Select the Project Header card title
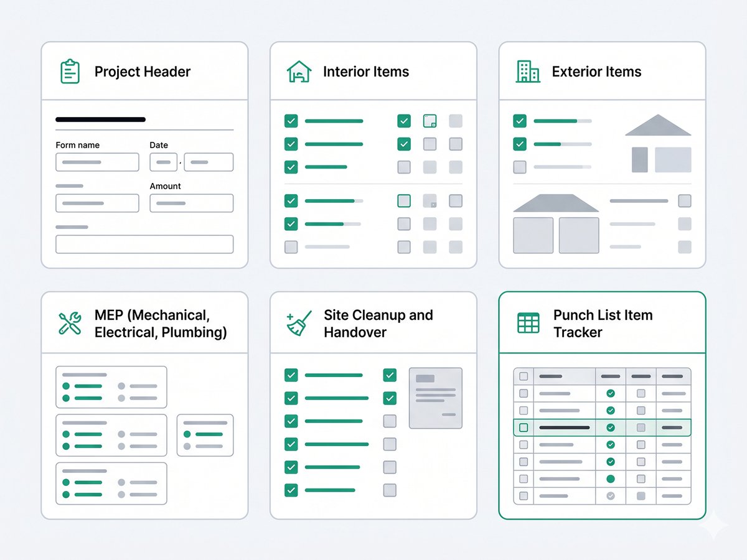The image size is (747, 560). click(x=143, y=72)
